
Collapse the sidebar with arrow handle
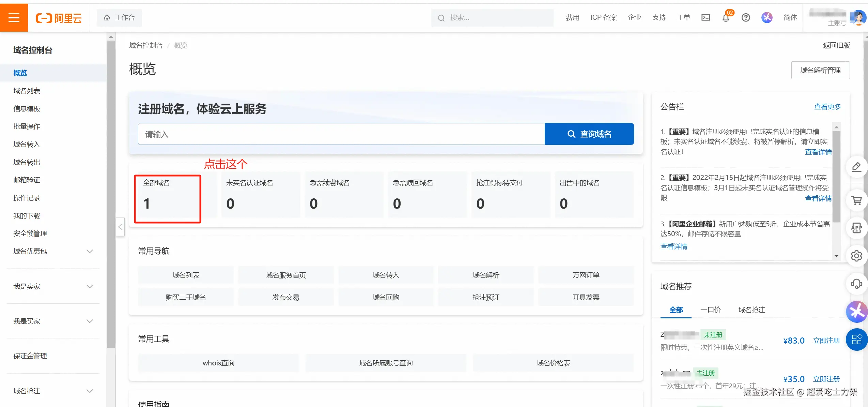[120, 227]
